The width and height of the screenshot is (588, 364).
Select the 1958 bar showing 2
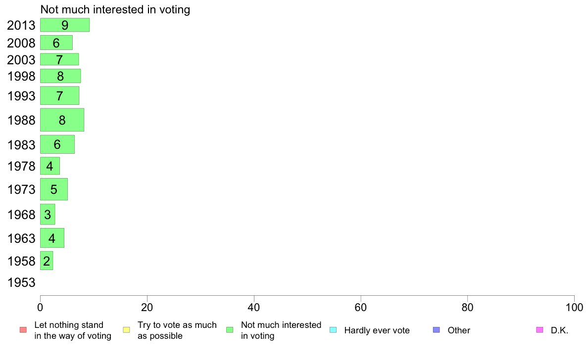pos(47,261)
